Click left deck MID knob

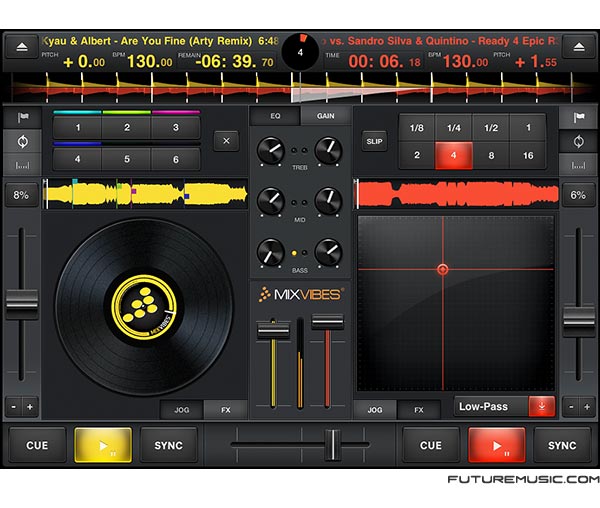tap(271, 201)
